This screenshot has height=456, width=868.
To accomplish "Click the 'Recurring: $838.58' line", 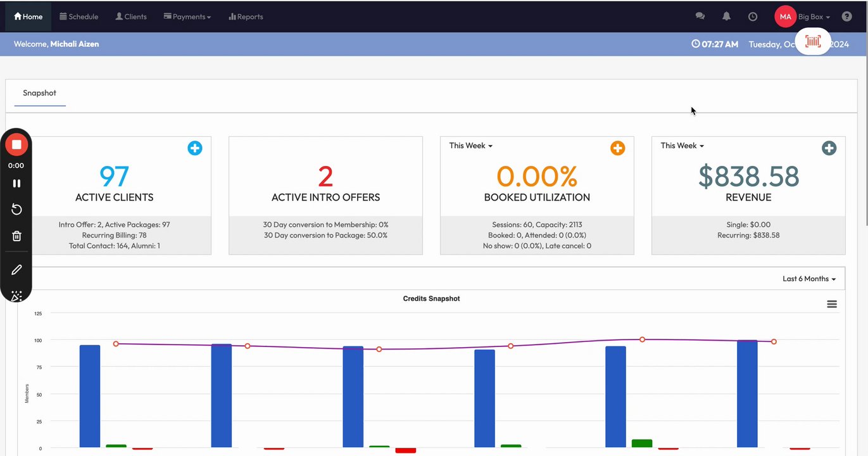I will click(x=748, y=235).
